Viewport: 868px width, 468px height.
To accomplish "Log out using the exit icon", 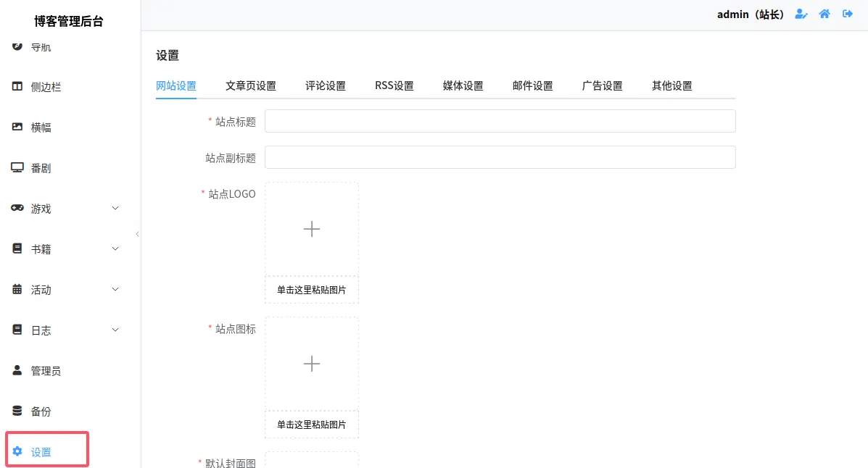I will tap(847, 14).
